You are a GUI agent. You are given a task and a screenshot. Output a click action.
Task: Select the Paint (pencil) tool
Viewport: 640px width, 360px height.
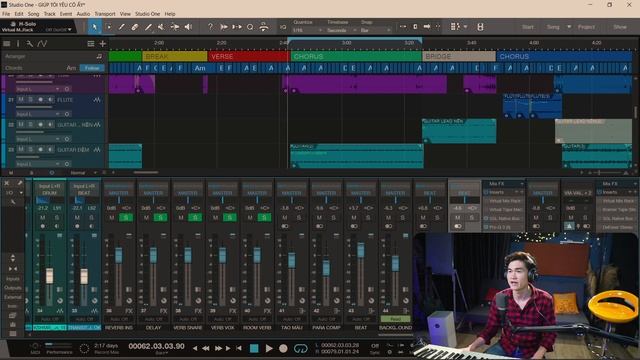point(148,27)
